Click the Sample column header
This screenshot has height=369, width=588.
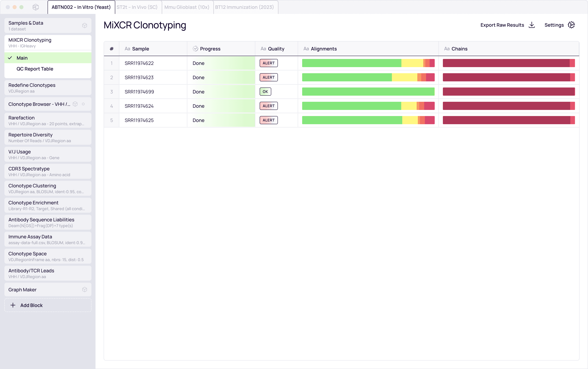tap(140, 49)
